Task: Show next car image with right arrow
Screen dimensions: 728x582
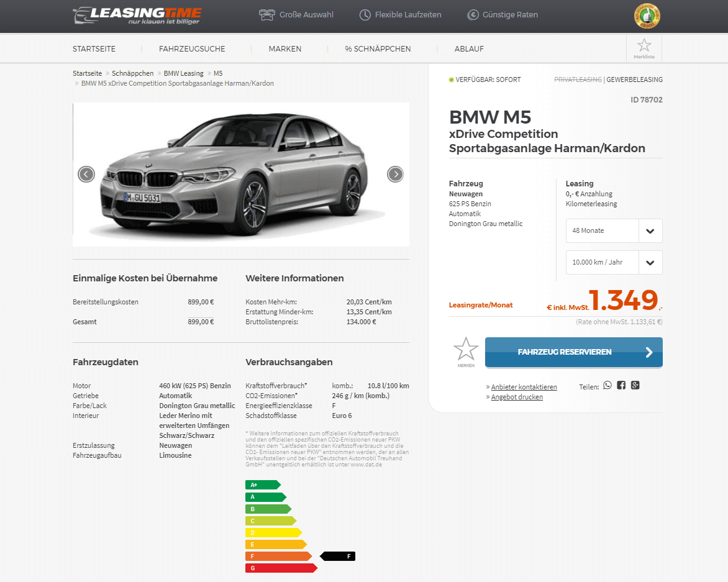Action: 395,174
